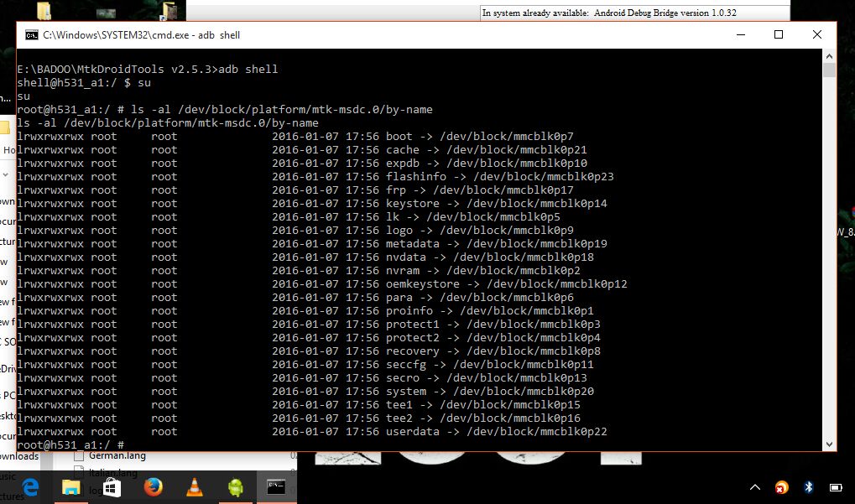Minimize the adb shell cmd window
Image resolution: width=855 pixels, height=504 pixels.
740,35
